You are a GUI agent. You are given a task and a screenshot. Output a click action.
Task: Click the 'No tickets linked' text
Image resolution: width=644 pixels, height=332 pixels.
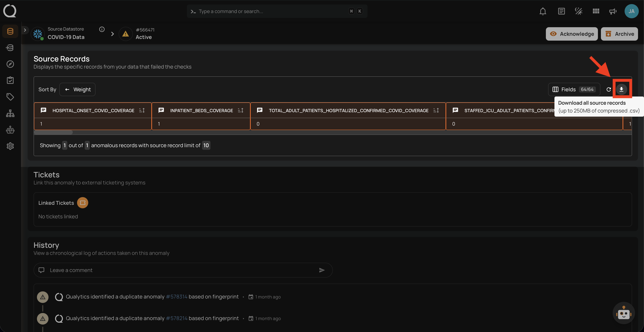[x=58, y=216]
